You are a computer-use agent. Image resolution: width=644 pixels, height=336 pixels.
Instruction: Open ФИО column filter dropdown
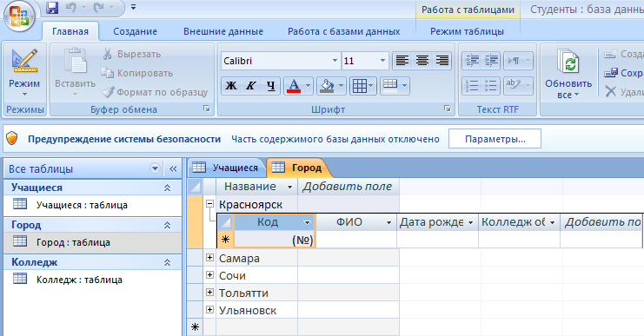(388, 222)
